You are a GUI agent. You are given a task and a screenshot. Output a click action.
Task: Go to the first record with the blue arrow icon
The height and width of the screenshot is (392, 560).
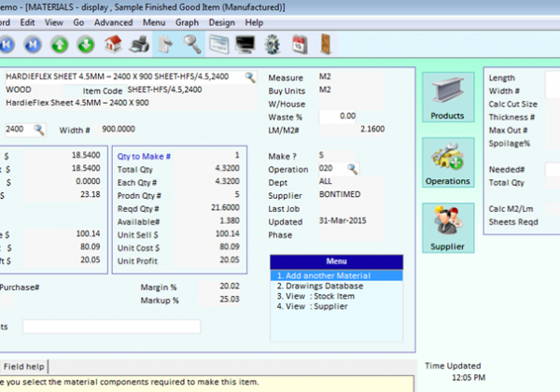point(7,45)
